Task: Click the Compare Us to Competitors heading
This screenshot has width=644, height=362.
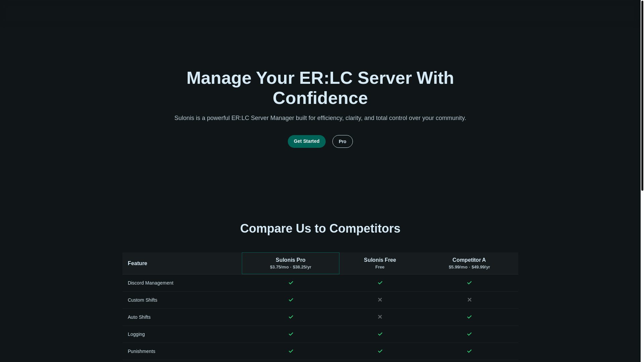Action: pyautogui.click(x=320, y=229)
